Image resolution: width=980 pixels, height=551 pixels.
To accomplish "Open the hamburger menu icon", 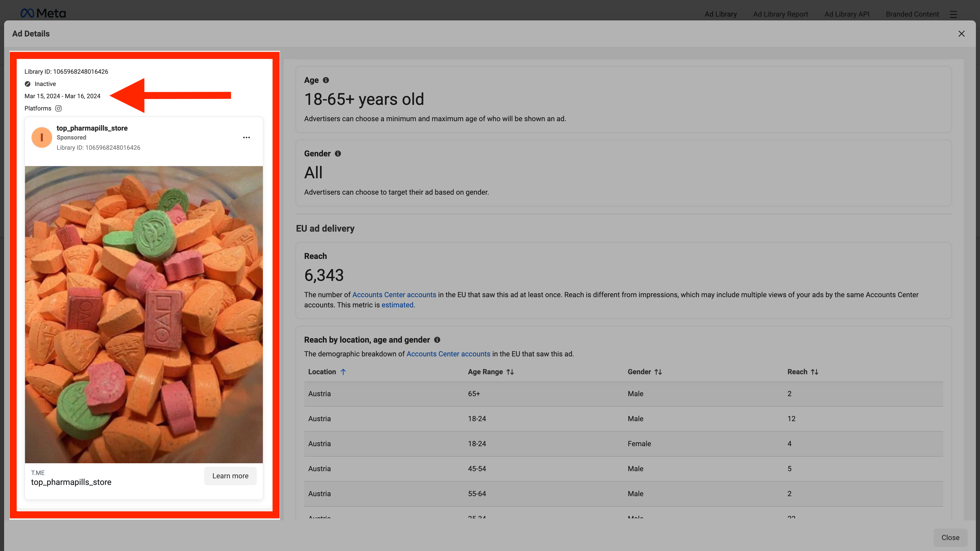I will click(x=953, y=14).
